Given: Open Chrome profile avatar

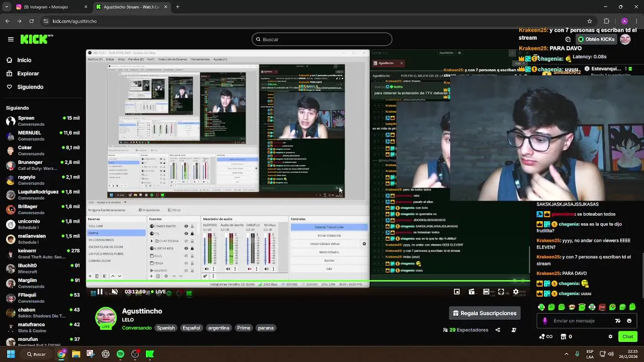Looking at the screenshot, I should tap(624, 21).
